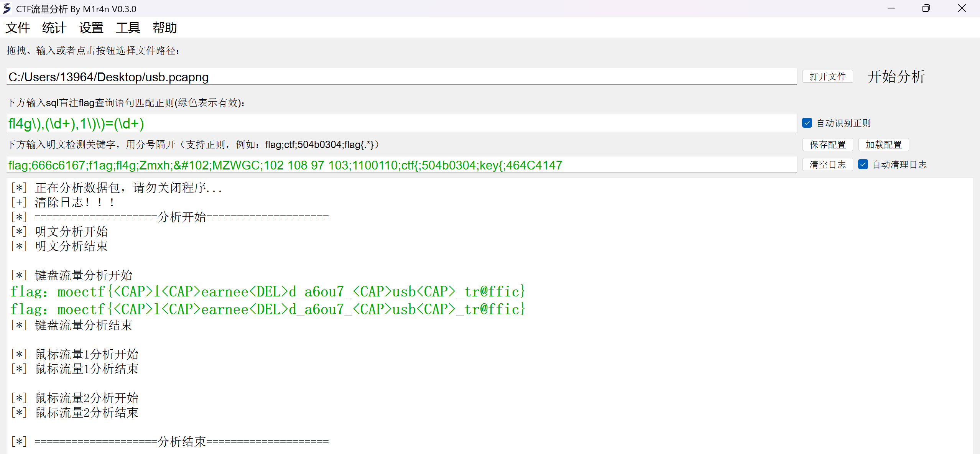The width and height of the screenshot is (980, 454).
Task: Disable the 自动清理日志 checkbox
Action: (x=863, y=164)
